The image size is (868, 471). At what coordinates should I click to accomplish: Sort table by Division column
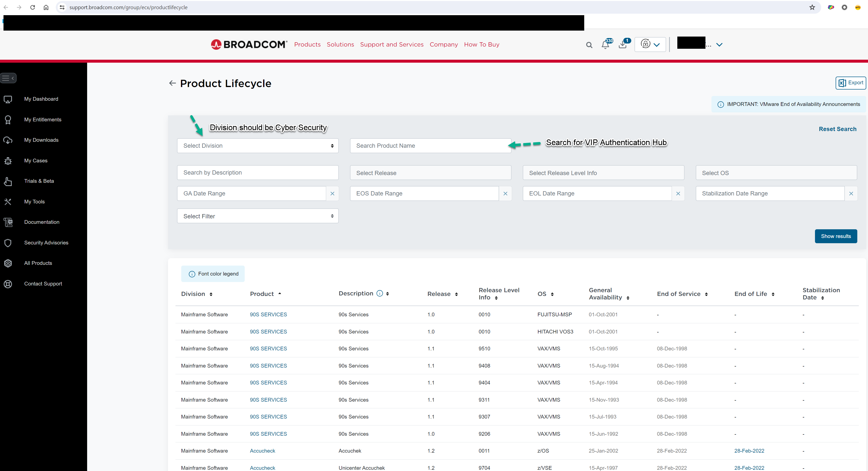coord(211,294)
